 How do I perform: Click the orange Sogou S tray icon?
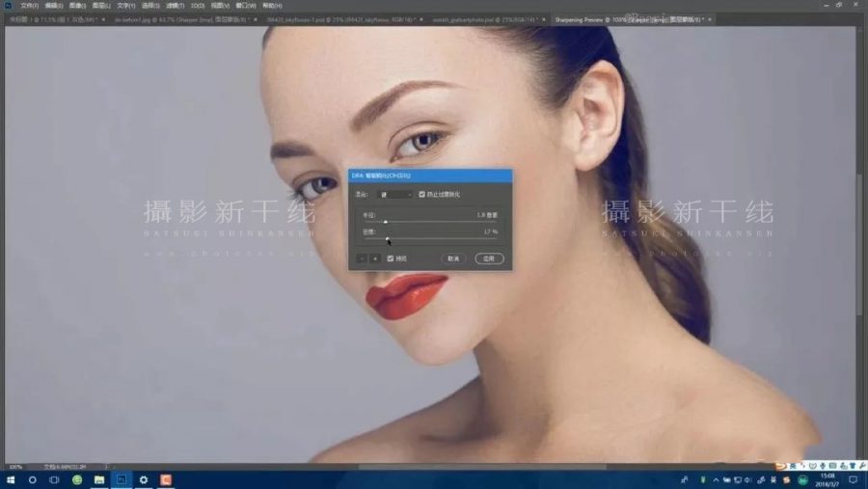786,479
